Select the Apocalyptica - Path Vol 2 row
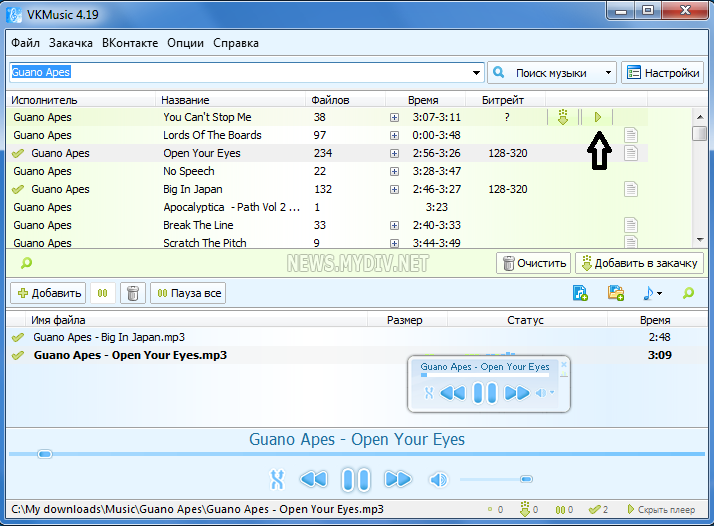 pyautogui.click(x=327, y=207)
